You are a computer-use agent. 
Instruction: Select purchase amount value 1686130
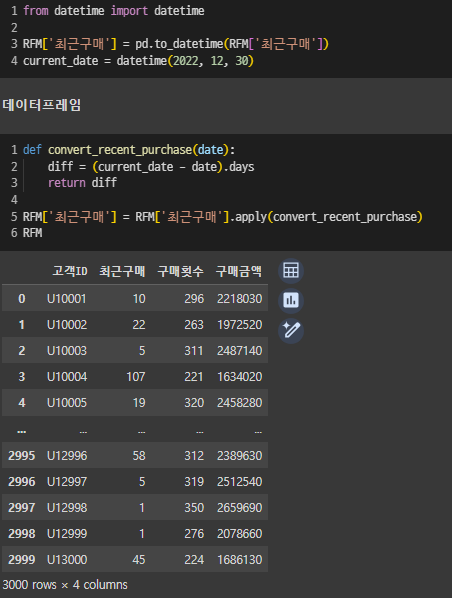pos(240,560)
